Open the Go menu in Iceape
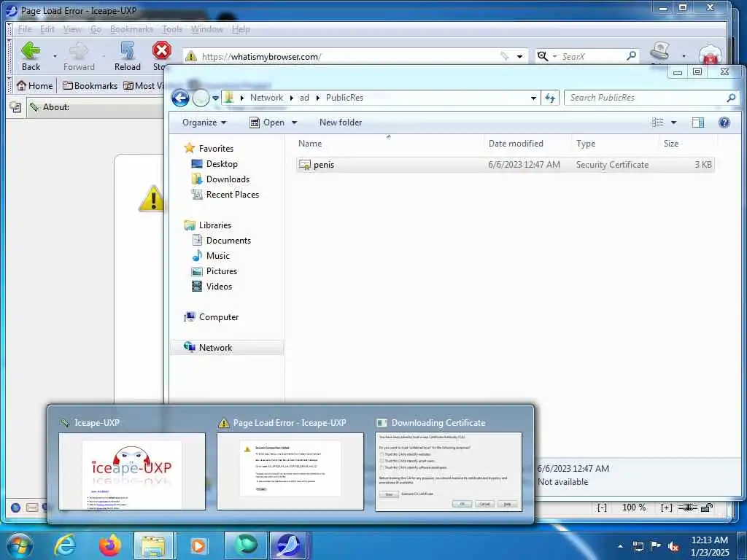The height and width of the screenshot is (560, 747). click(x=96, y=29)
